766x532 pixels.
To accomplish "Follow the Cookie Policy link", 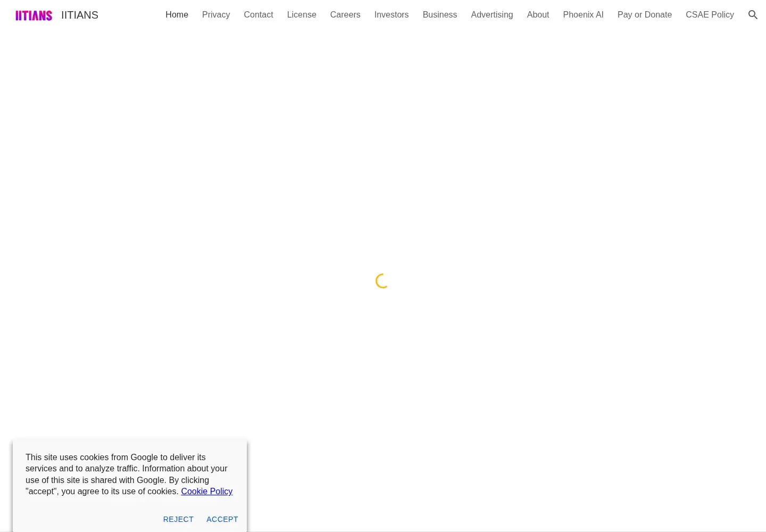I will coord(207,492).
